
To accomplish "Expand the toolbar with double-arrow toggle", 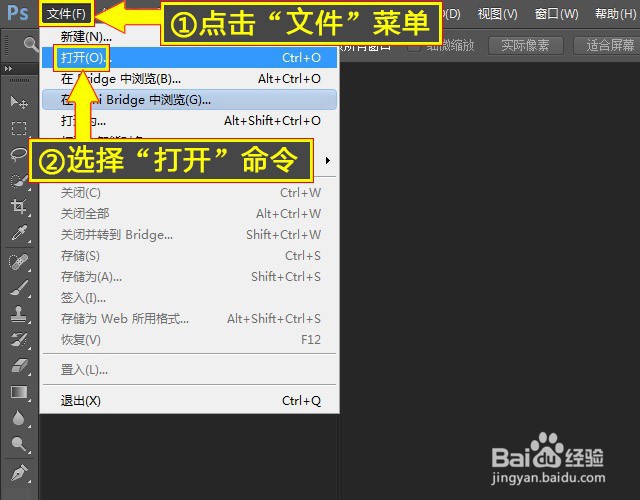I will (x=8, y=69).
